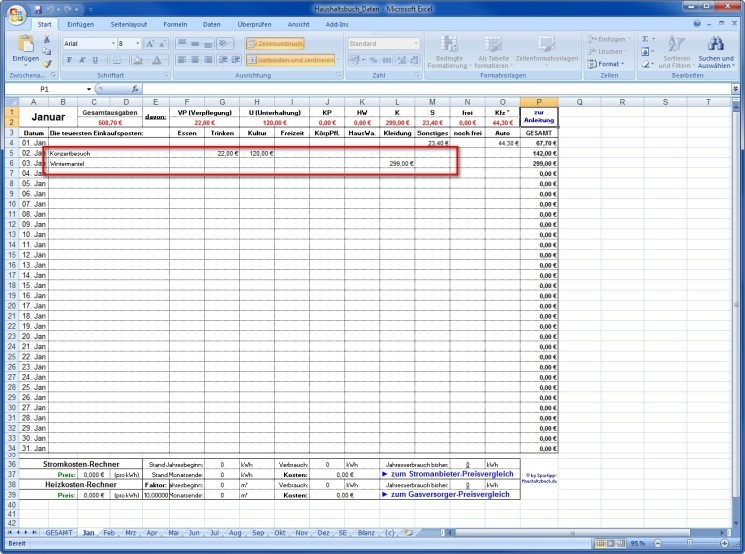Align cell text to the top

(182, 44)
